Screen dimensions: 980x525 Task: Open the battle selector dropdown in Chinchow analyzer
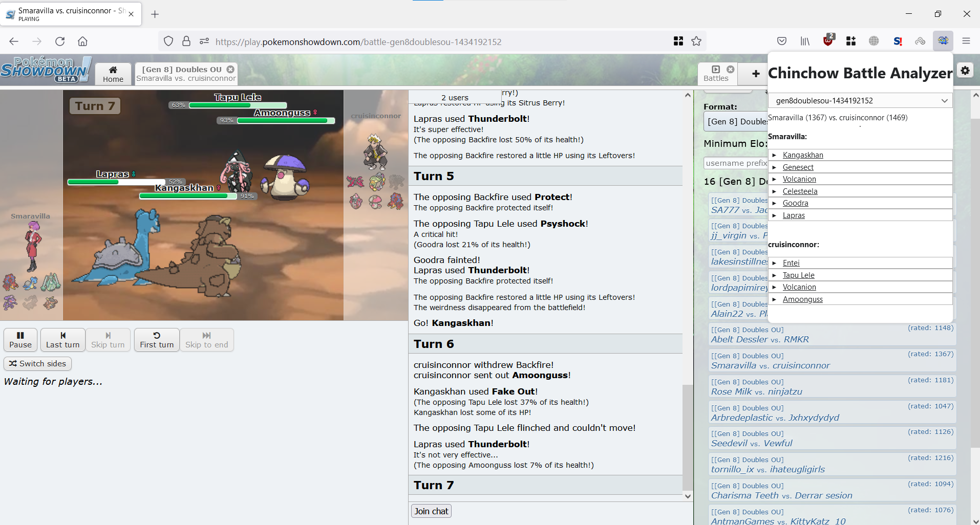point(860,101)
